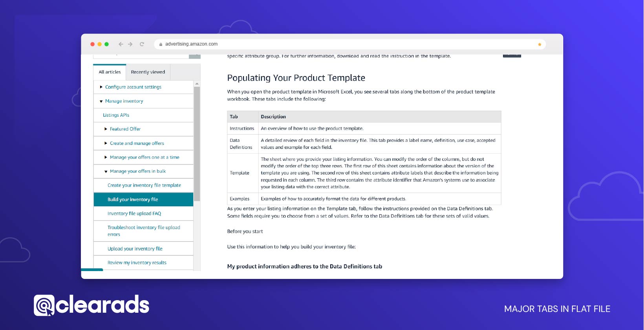Collapse the Manage inventory arrow

(101, 101)
